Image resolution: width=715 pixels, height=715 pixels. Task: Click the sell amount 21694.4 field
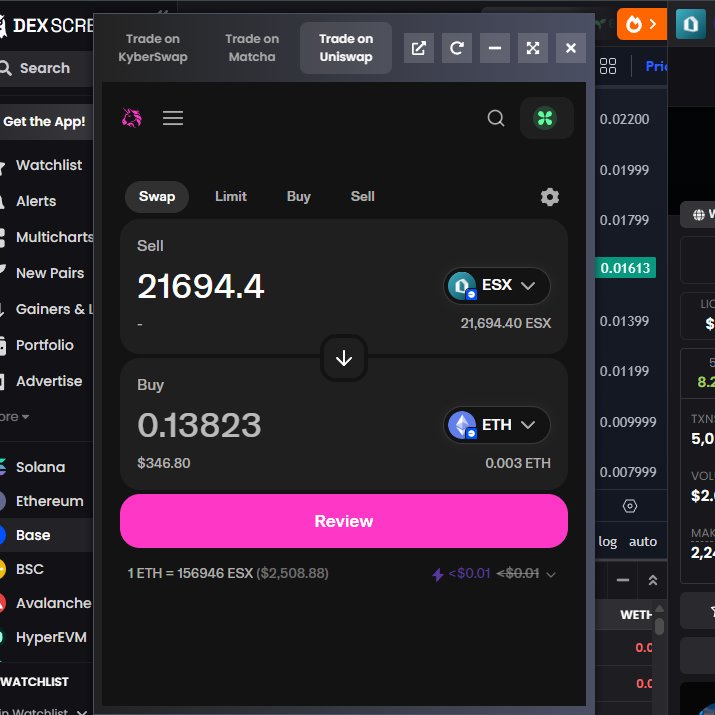201,286
